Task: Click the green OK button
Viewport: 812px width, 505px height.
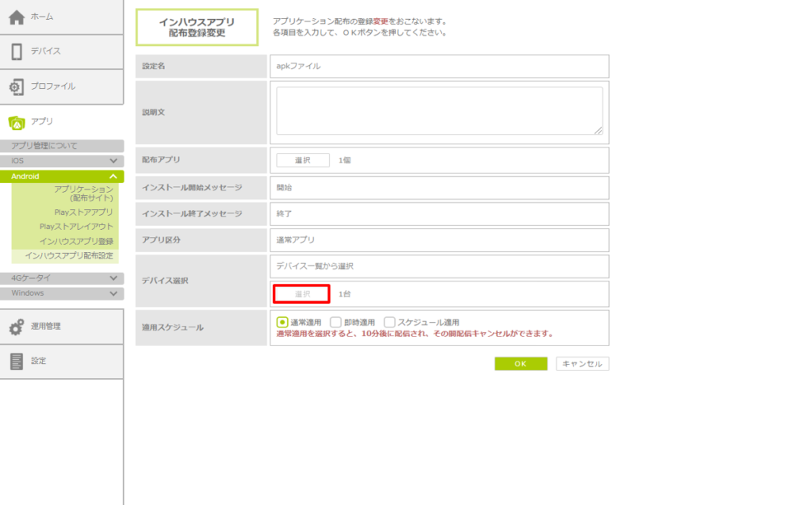Action: click(520, 364)
